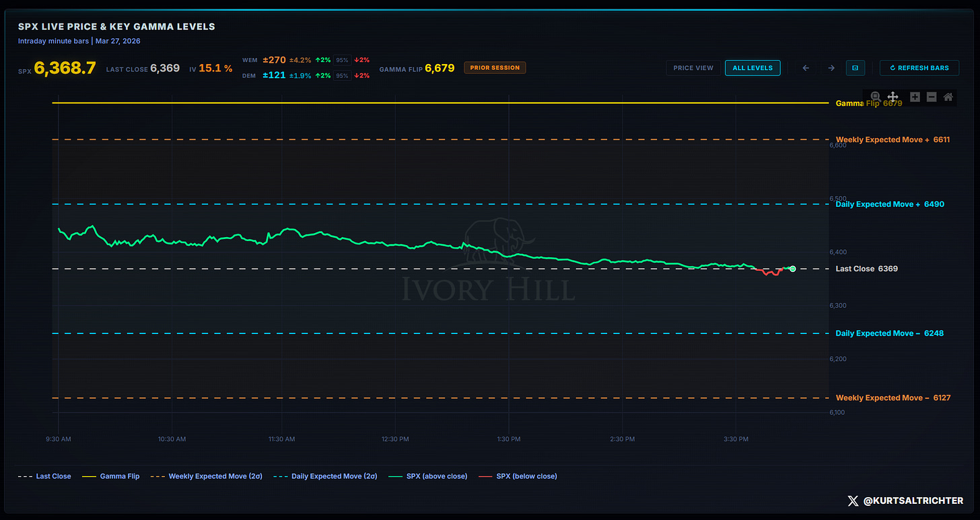This screenshot has width=980, height=520.
Task: Activate the pan arrows tool
Action: (893, 97)
